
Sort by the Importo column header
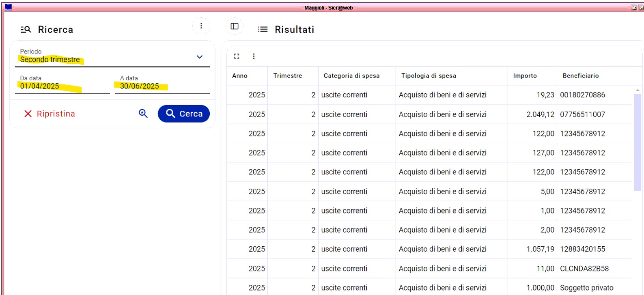click(x=525, y=76)
